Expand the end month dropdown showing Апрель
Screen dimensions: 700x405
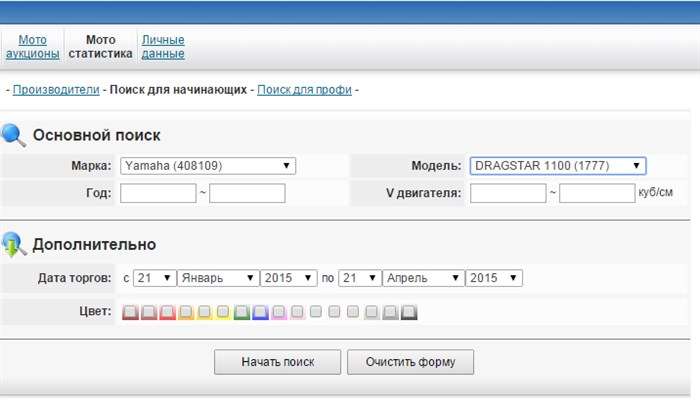coord(423,278)
